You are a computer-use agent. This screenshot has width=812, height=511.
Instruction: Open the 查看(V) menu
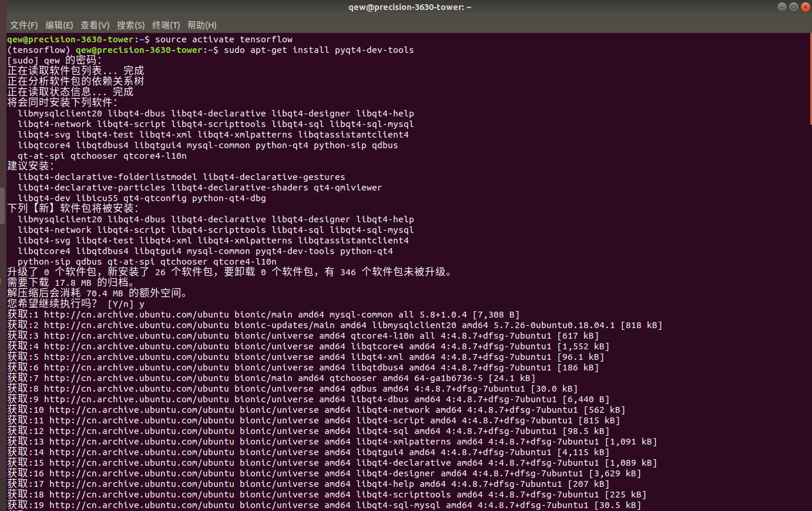pos(95,25)
